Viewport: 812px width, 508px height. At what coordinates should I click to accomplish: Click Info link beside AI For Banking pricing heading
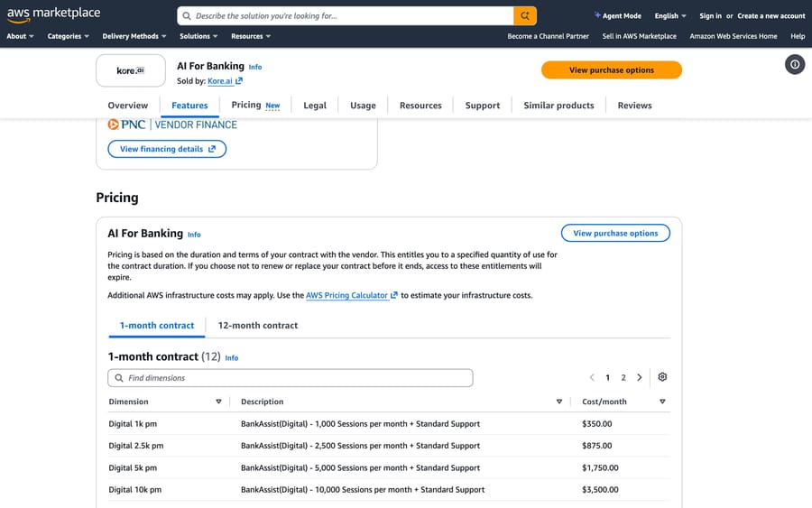(x=194, y=235)
